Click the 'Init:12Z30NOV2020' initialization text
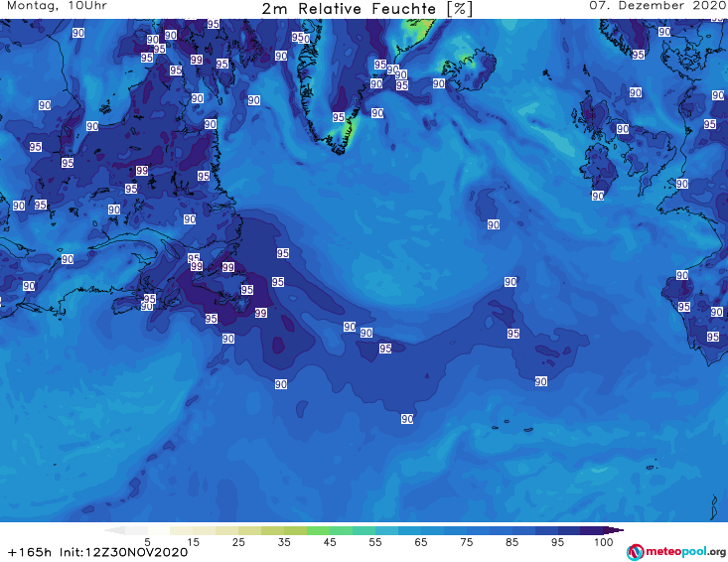 click(123, 552)
